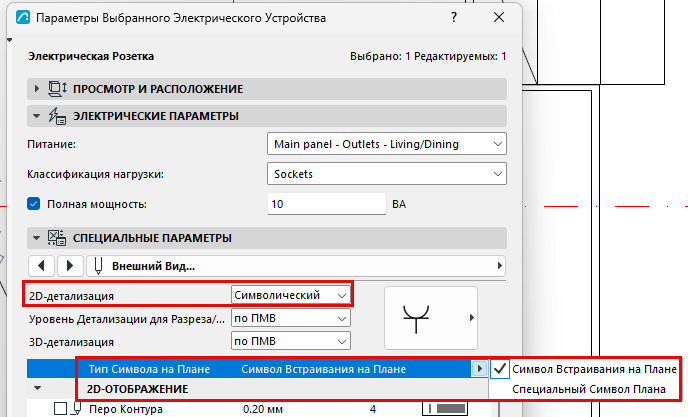Toggle the Перо Контура checkbox

(x=61, y=409)
